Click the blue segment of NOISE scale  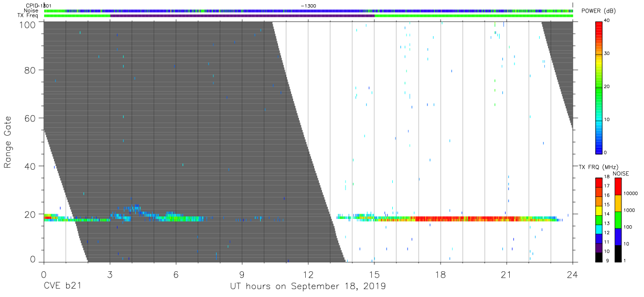(618, 236)
